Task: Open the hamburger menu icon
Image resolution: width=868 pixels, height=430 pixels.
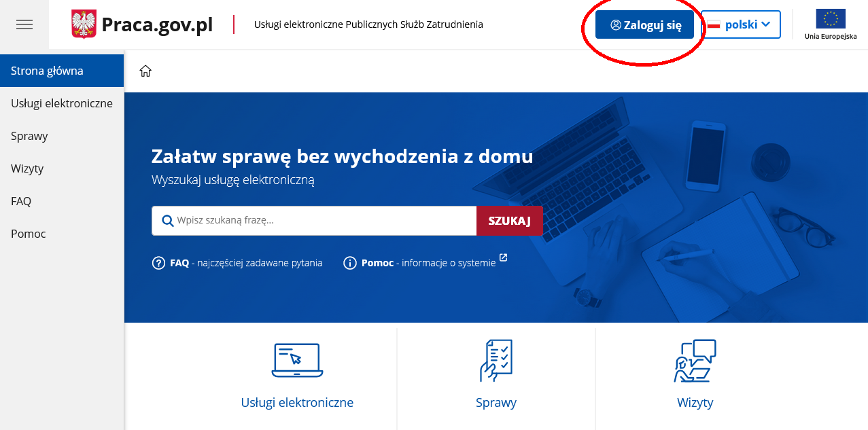Action: click(24, 24)
